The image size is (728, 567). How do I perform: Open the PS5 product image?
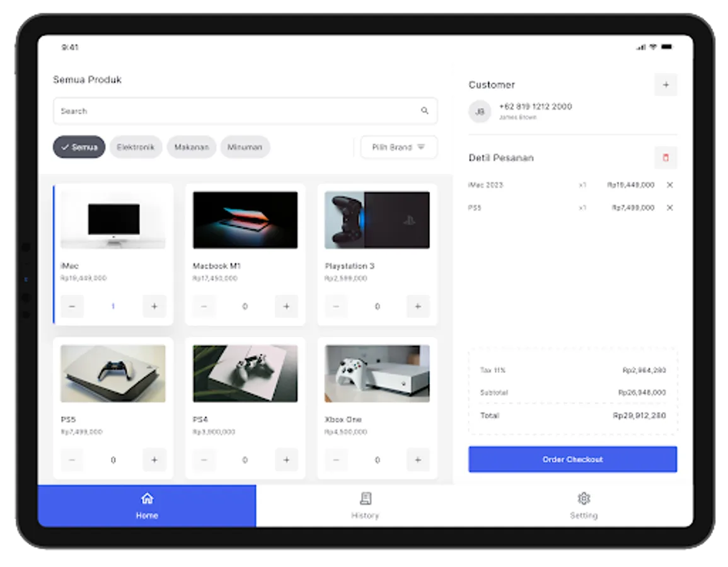pyautogui.click(x=113, y=374)
